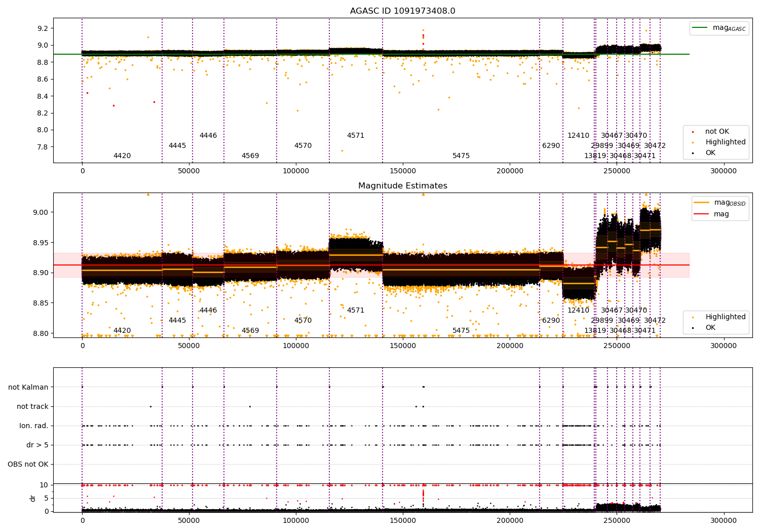The width and height of the screenshot is (760, 532).
Task: Click the 'dr > 5' axis label
Action: pos(37,445)
